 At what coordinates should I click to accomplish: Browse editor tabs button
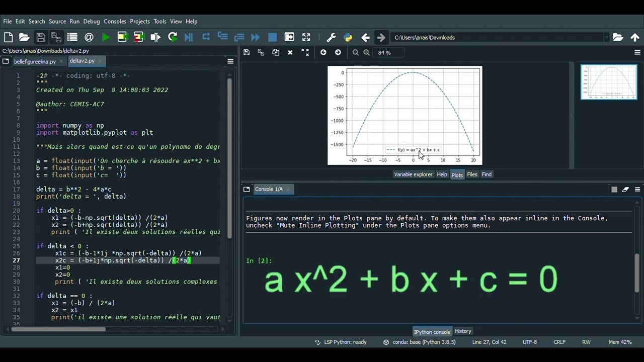(6, 61)
